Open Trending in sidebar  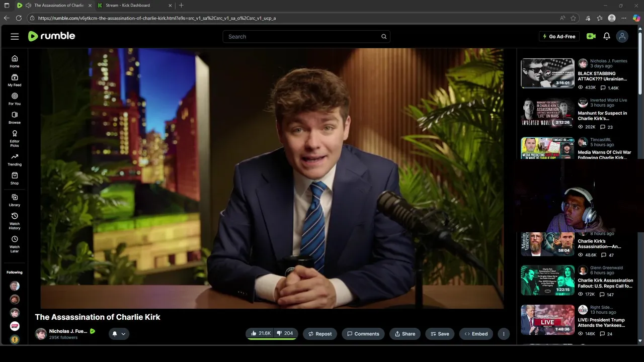(x=15, y=160)
